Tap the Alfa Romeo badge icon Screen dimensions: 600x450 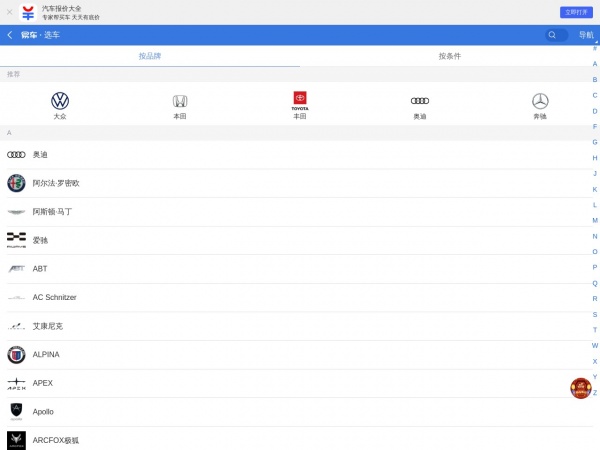(x=16, y=183)
